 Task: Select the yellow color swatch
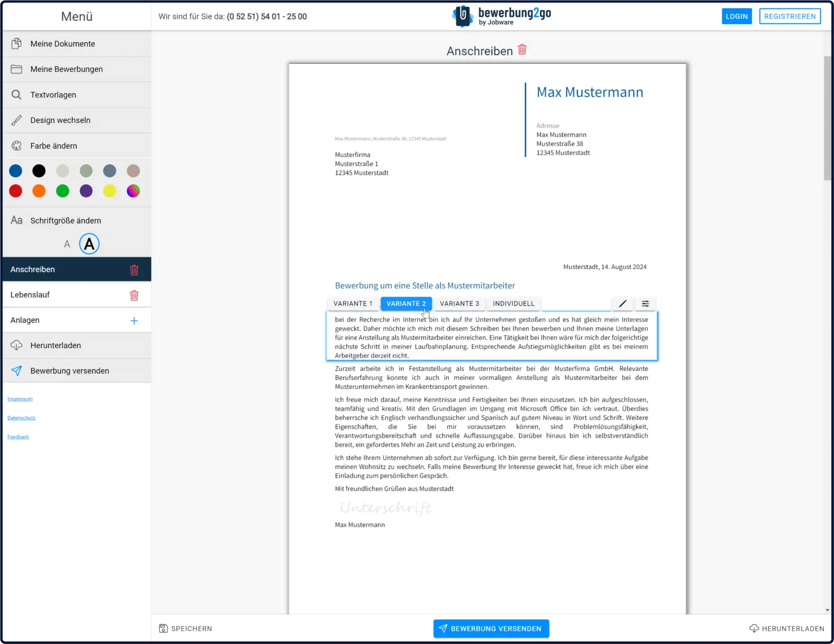pyautogui.click(x=109, y=191)
